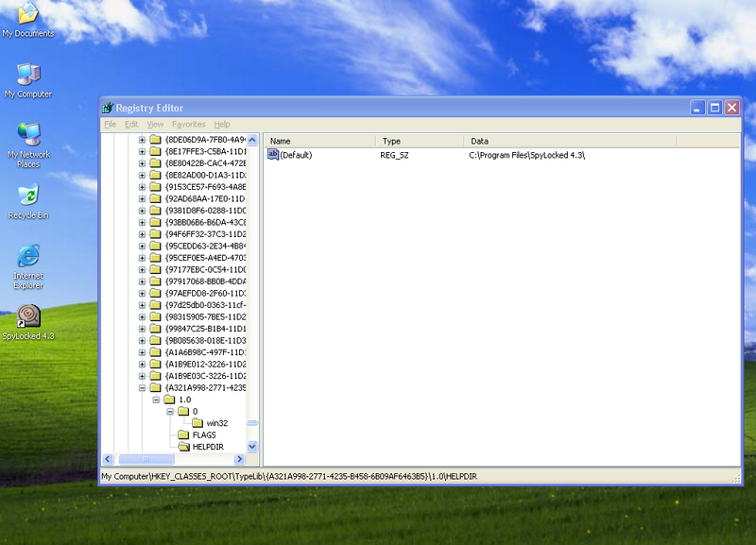The image size is (756, 545).
Task: Select the {97AEFDD8-2F60 key label
Action: click(205, 293)
